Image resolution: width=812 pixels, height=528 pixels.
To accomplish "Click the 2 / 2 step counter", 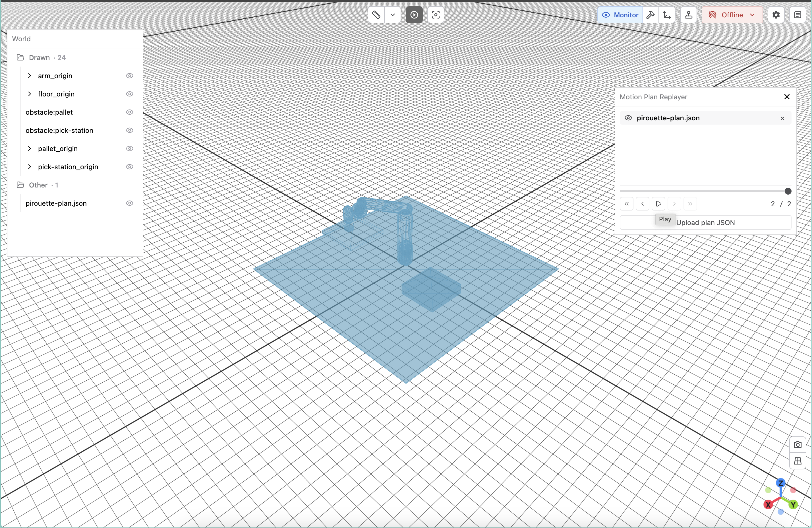I will (x=781, y=204).
